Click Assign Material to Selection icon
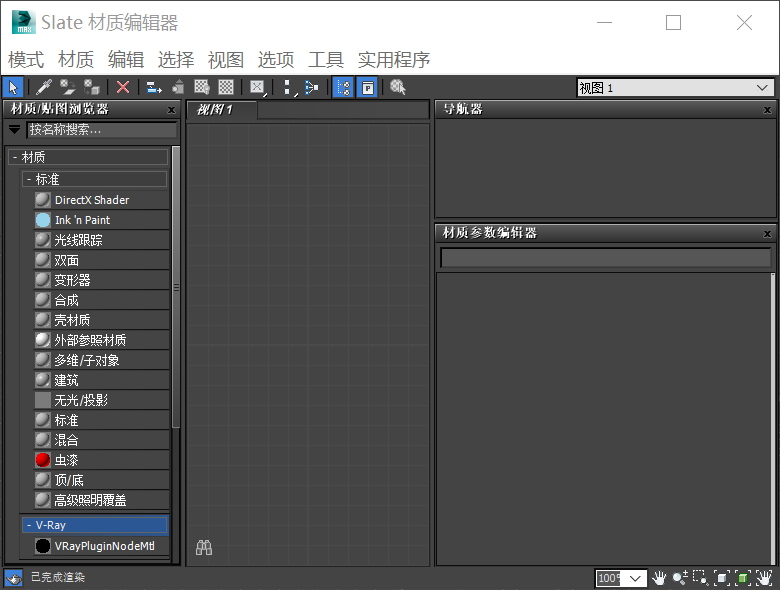 (92, 88)
